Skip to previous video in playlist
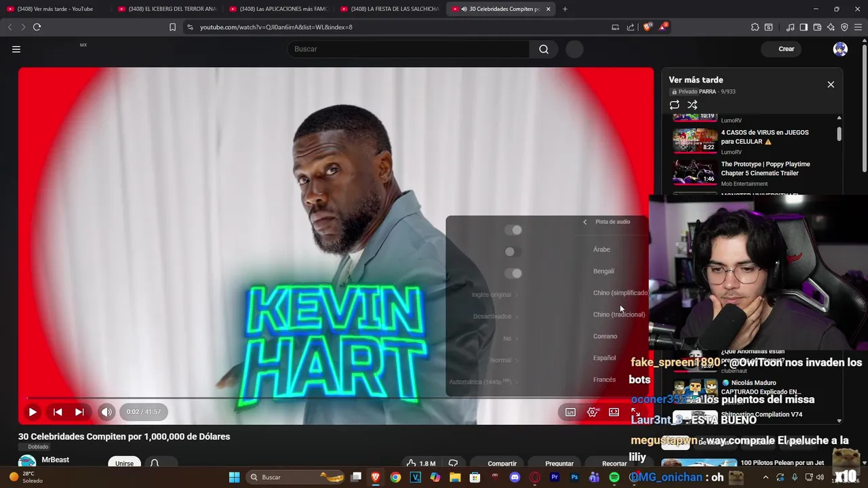Viewport: 868px width, 488px height. tap(58, 411)
